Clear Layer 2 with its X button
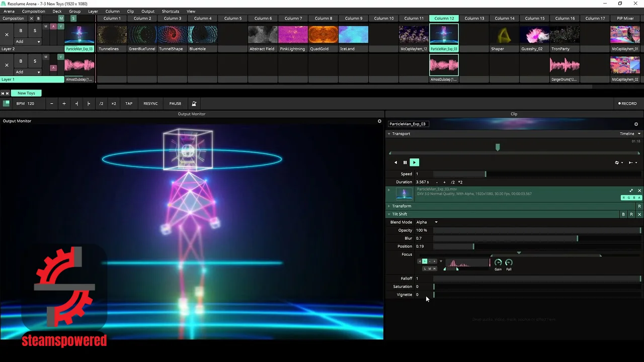 click(x=7, y=35)
